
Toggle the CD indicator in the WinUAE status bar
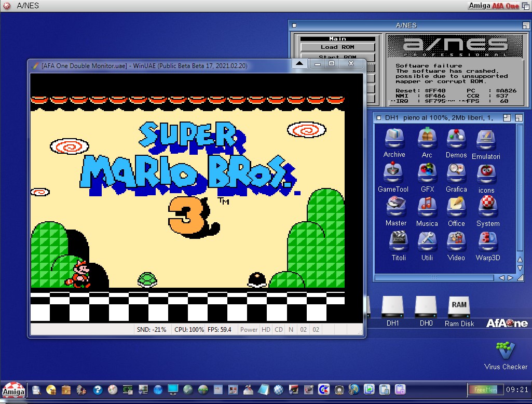point(279,330)
